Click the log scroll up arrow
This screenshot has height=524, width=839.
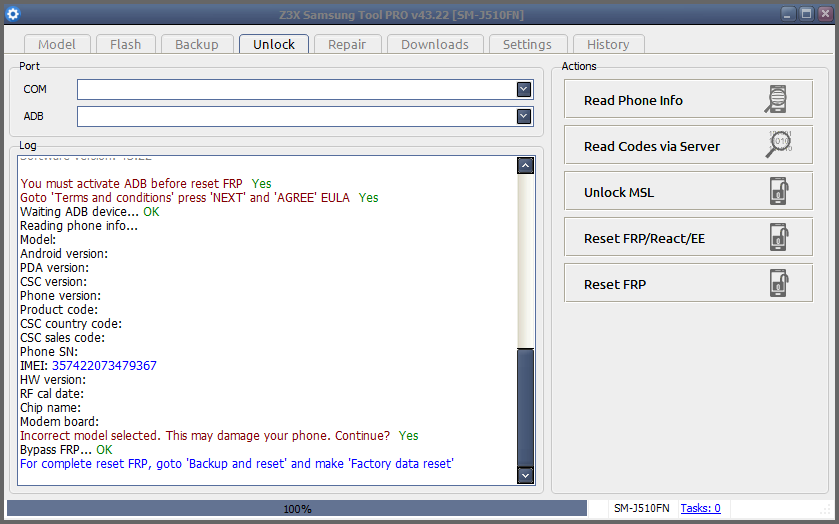tap(525, 165)
